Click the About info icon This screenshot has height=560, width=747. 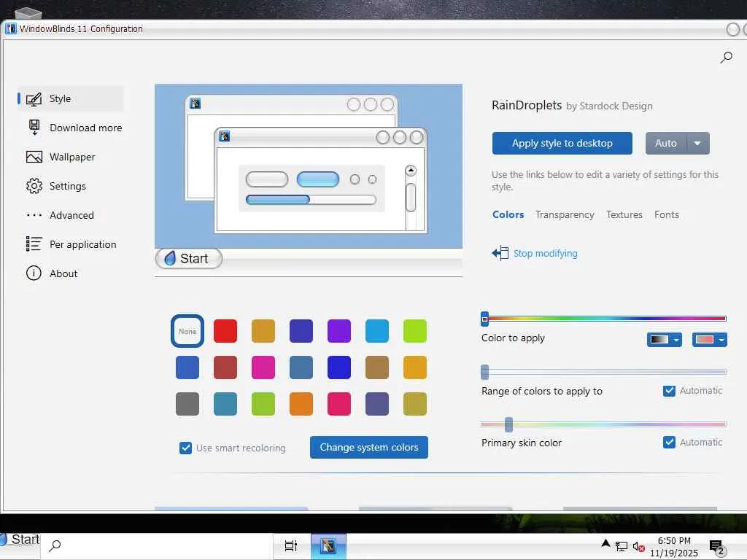coord(34,273)
